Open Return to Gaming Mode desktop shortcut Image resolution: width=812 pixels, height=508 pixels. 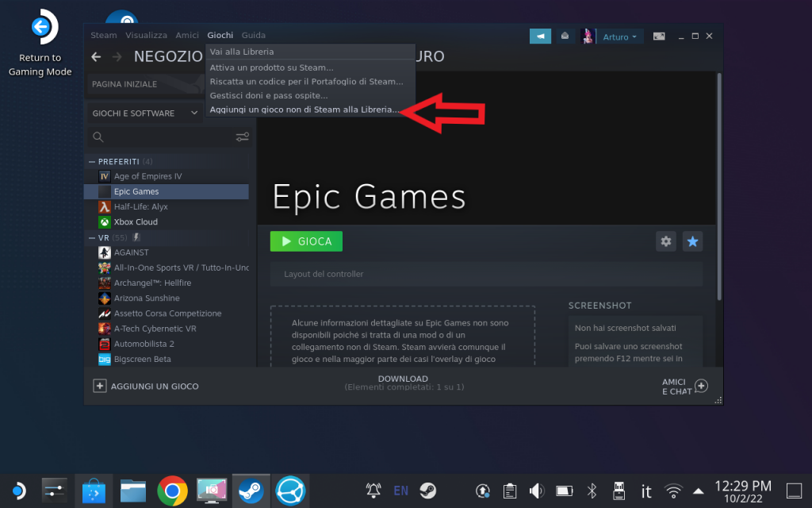click(x=40, y=43)
